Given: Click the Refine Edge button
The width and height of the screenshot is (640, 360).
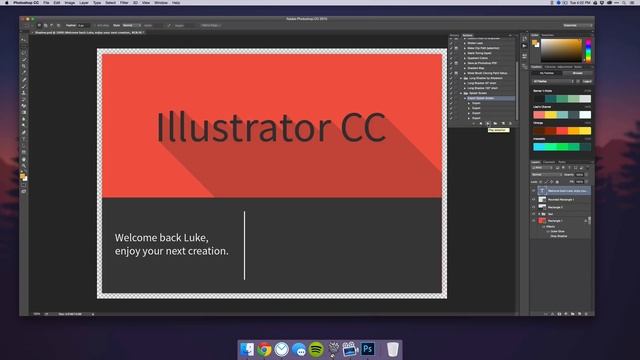Looking at the screenshot, I should click(210, 25).
